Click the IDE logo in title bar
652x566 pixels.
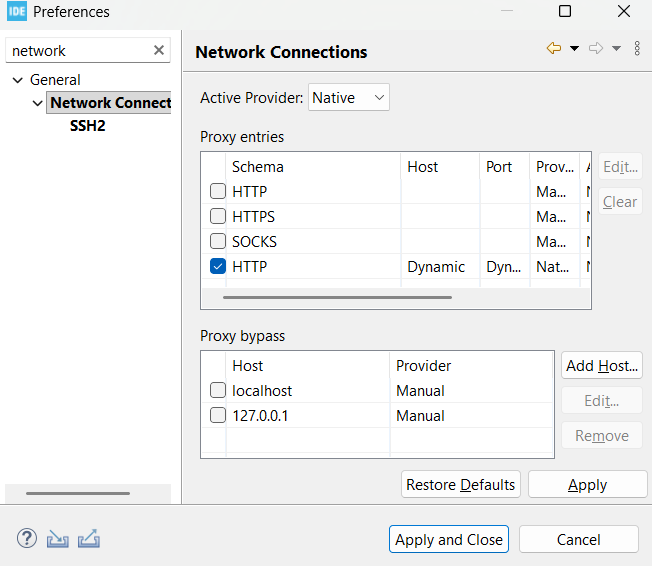coord(17,12)
